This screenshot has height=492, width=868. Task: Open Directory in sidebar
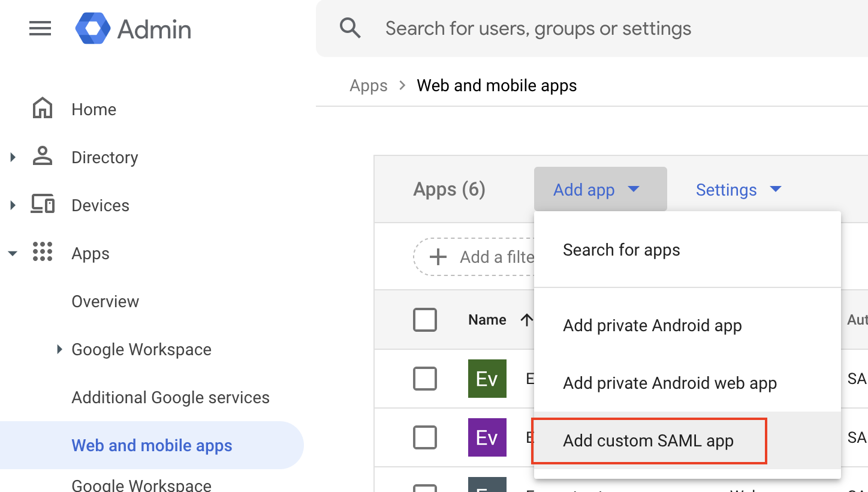click(105, 157)
